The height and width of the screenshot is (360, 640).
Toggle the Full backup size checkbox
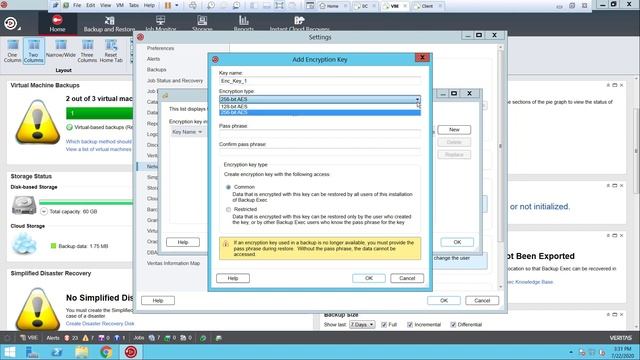point(384,324)
